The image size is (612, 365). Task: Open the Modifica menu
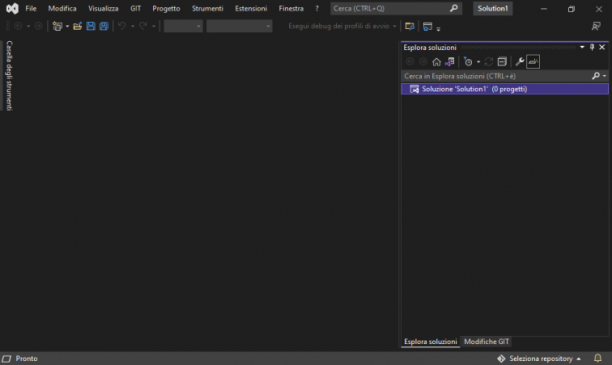[62, 8]
